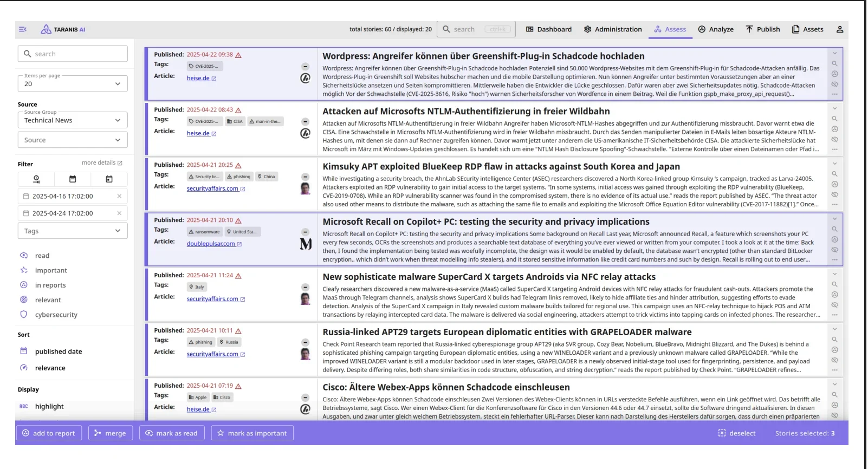
Task: Open the doublepulsar.com article link
Action: 211,244
